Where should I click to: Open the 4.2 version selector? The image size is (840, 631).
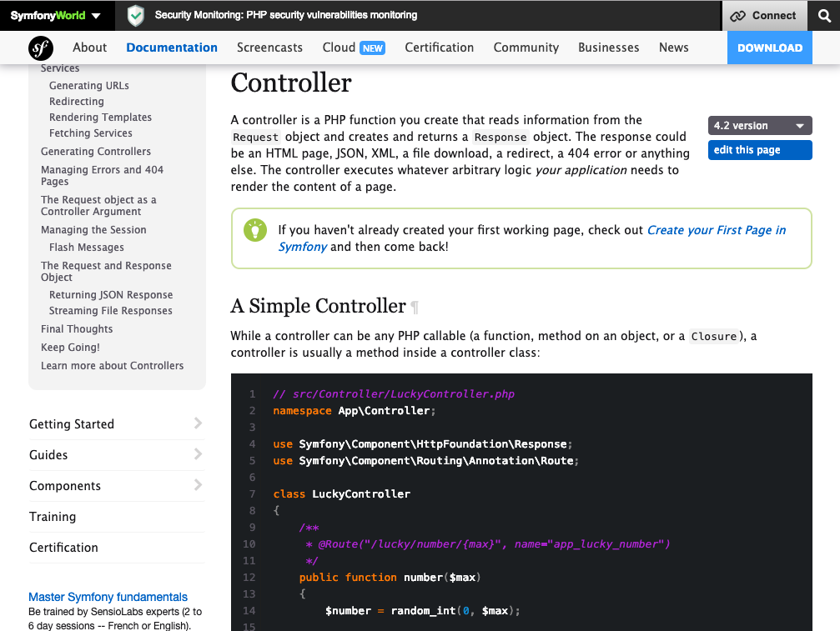point(760,126)
